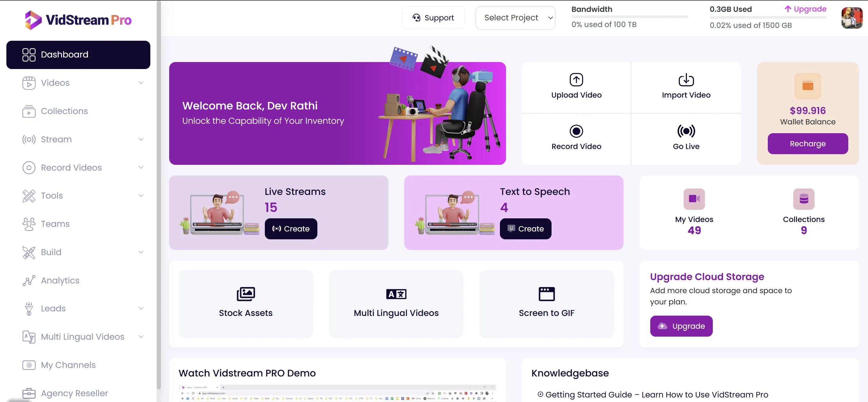Expand the Tools menu chevron
The height and width of the screenshot is (402, 868).
pyautogui.click(x=141, y=196)
